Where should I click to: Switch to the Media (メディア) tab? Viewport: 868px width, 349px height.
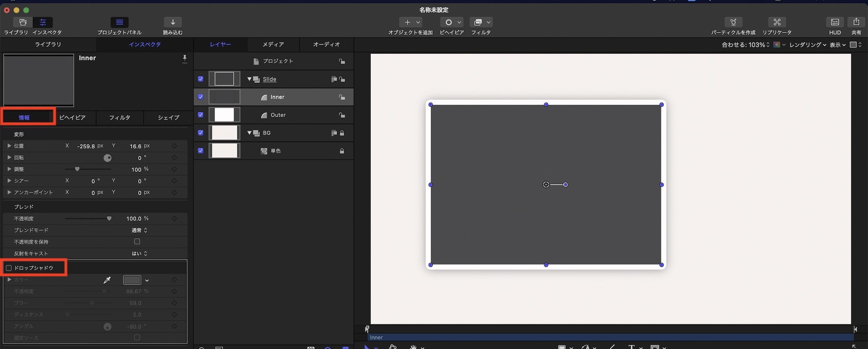[x=273, y=44]
